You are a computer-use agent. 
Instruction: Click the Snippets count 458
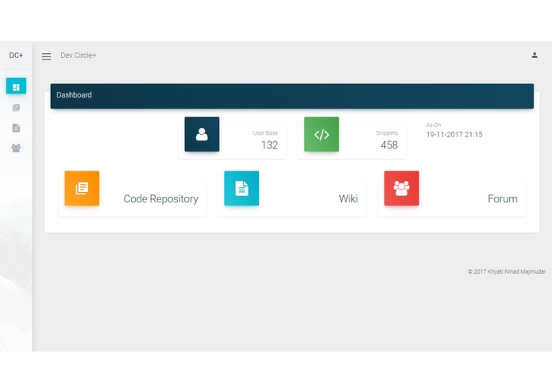point(389,145)
